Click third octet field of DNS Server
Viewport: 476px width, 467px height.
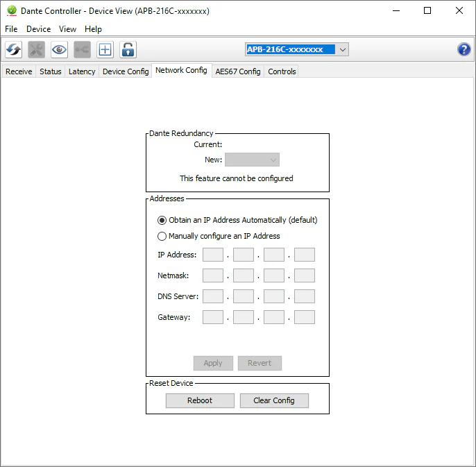pos(274,296)
